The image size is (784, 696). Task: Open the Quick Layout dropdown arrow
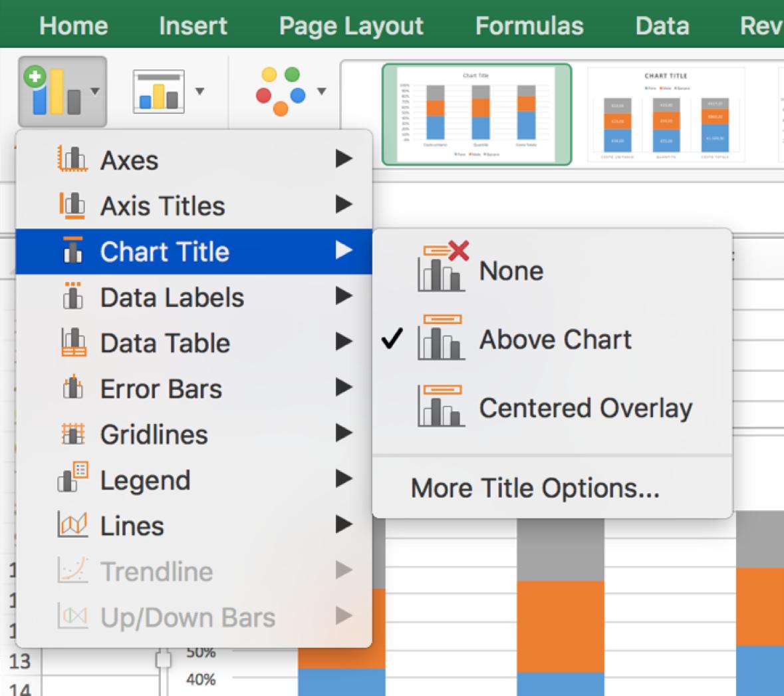coord(199,91)
